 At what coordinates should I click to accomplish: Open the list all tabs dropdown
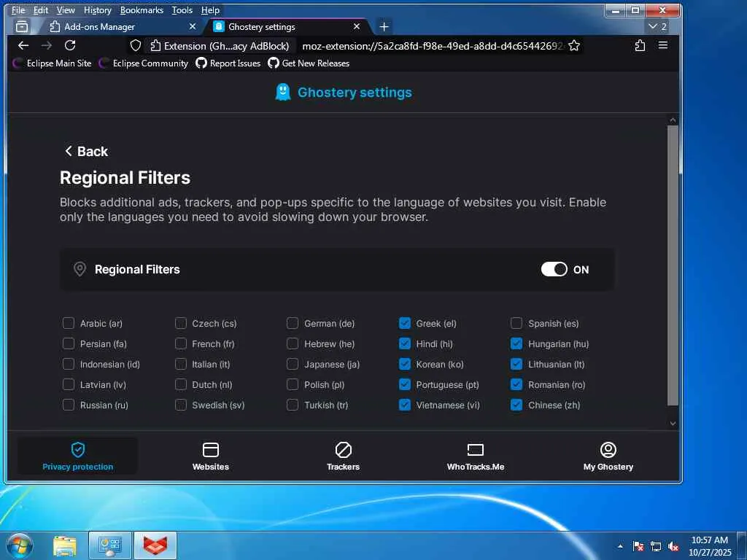pos(657,27)
